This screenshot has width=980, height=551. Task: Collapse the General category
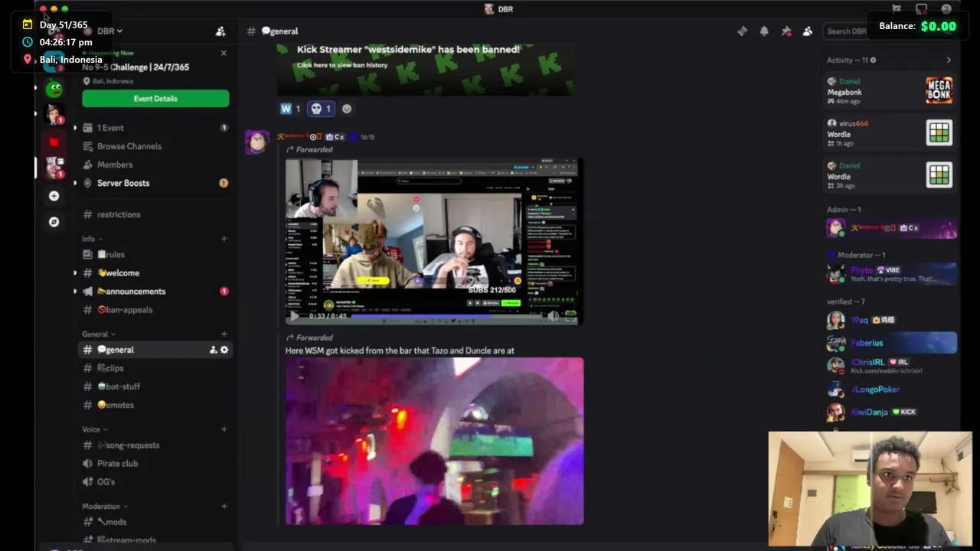pyautogui.click(x=99, y=334)
